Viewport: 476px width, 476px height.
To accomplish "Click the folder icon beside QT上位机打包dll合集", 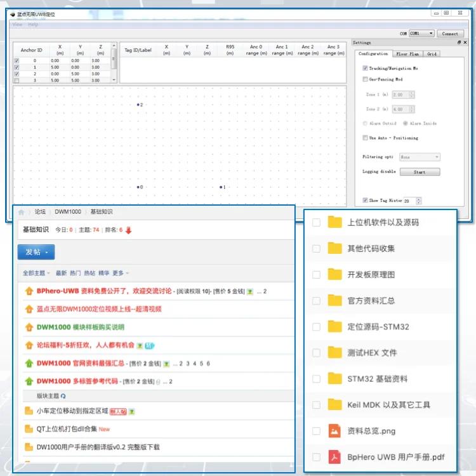I will [x=29, y=429].
